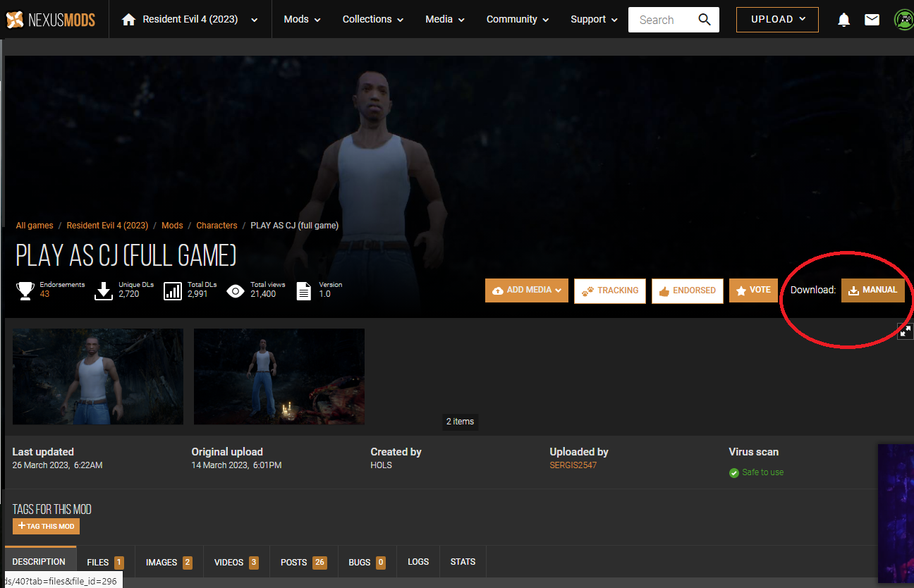Click the PLAY AS CJ (FULL GAME) title

click(x=126, y=256)
